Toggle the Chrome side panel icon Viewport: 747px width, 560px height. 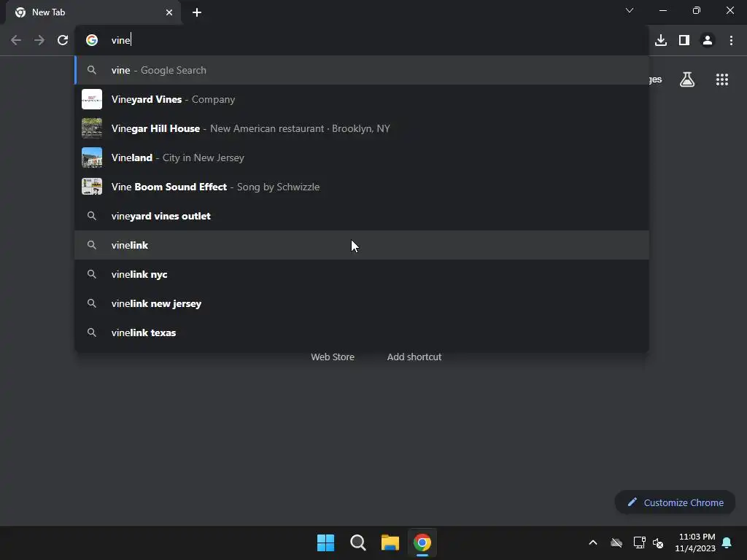pos(684,41)
